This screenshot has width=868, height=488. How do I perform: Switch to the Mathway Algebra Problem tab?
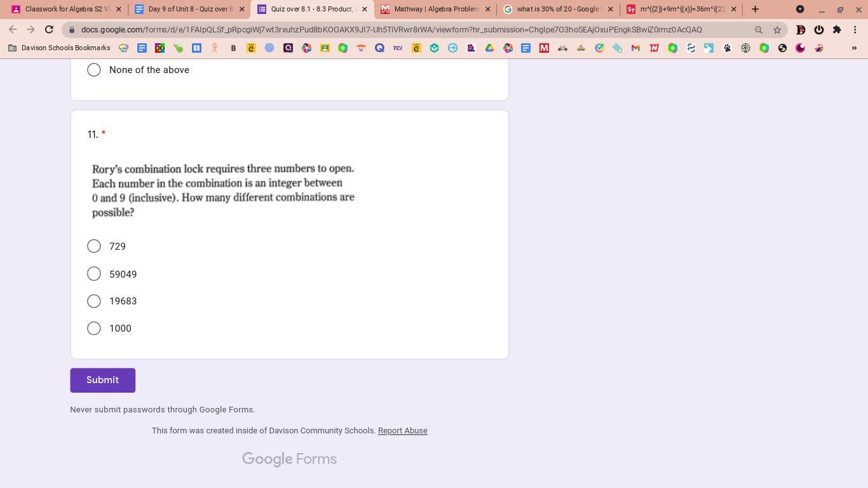point(435,9)
